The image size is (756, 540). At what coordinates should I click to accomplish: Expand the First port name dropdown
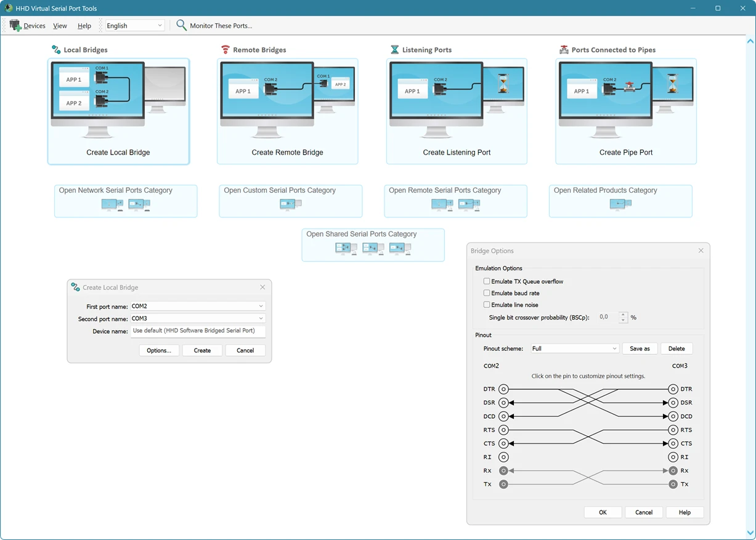(x=261, y=306)
